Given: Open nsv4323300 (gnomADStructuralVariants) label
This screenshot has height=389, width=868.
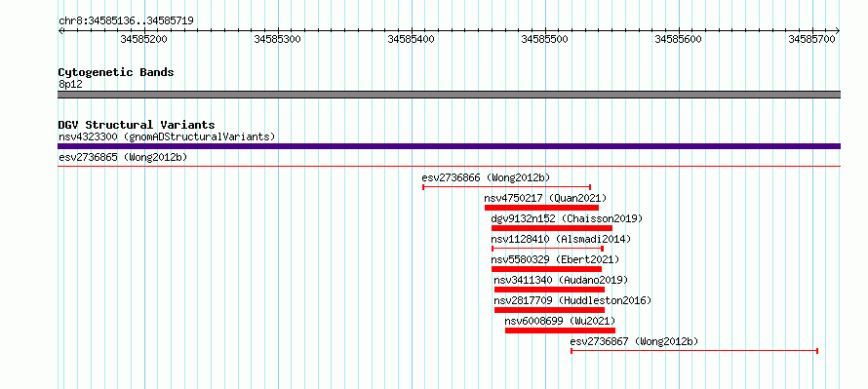Looking at the screenshot, I should (x=167, y=136).
